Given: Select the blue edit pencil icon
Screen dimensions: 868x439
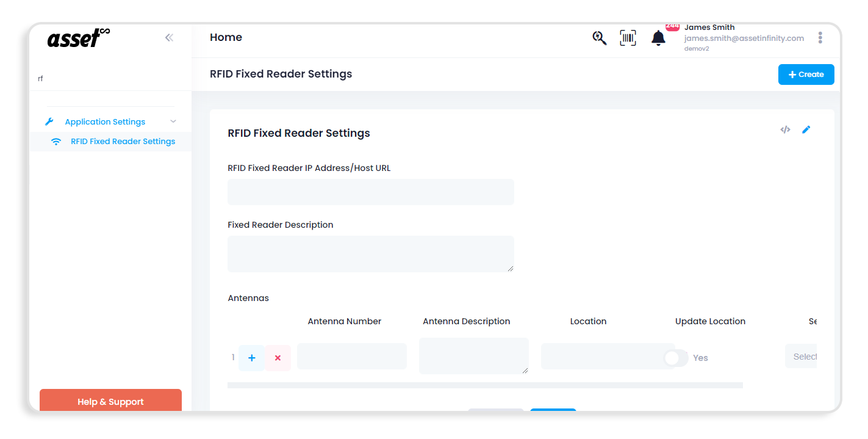Looking at the screenshot, I should [x=806, y=129].
